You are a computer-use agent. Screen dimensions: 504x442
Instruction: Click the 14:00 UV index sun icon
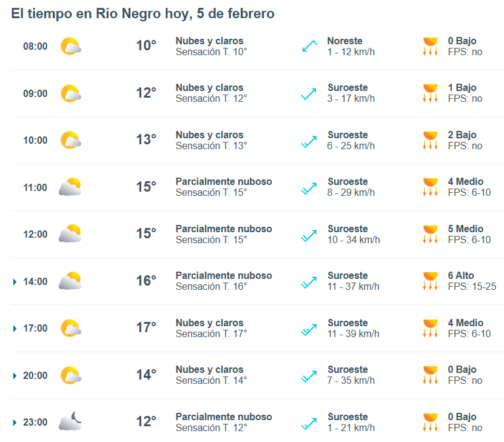click(x=430, y=281)
